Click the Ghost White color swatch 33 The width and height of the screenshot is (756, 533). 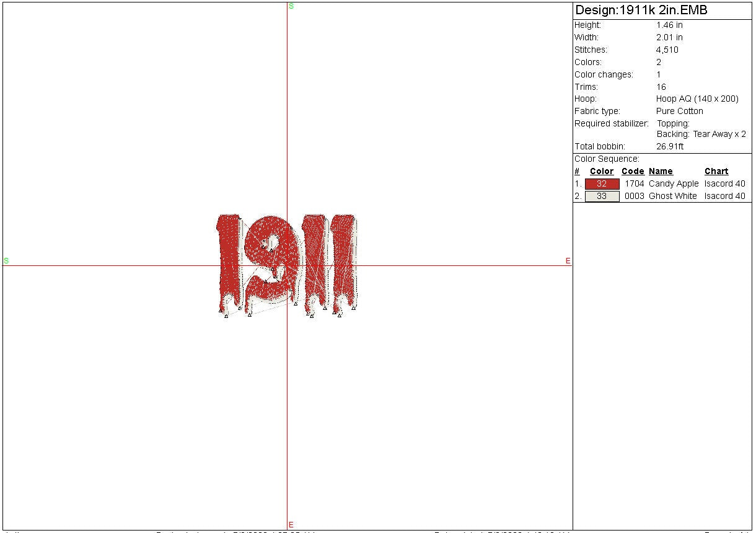click(602, 196)
